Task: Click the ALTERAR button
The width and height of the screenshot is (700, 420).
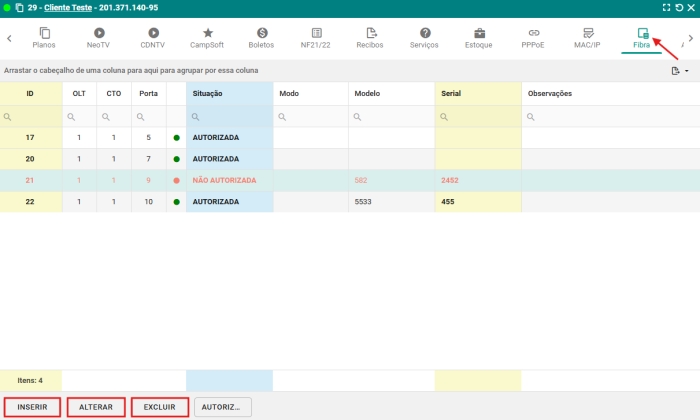Action: click(x=96, y=407)
